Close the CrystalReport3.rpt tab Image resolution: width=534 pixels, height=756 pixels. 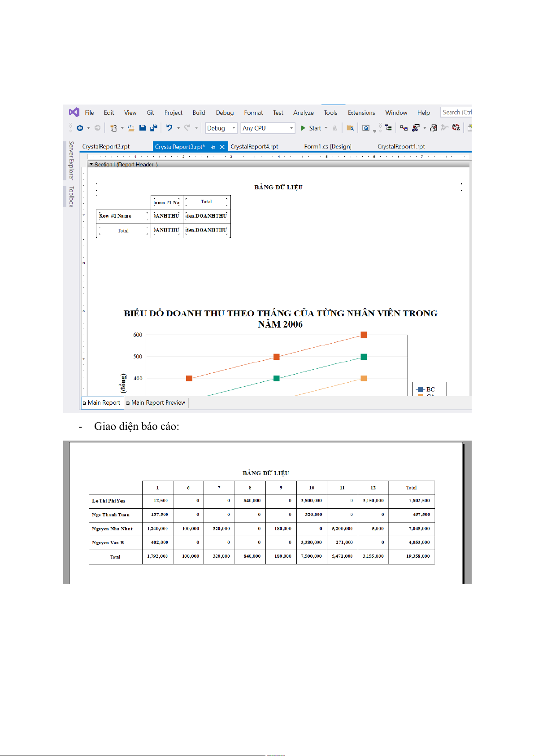222,147
